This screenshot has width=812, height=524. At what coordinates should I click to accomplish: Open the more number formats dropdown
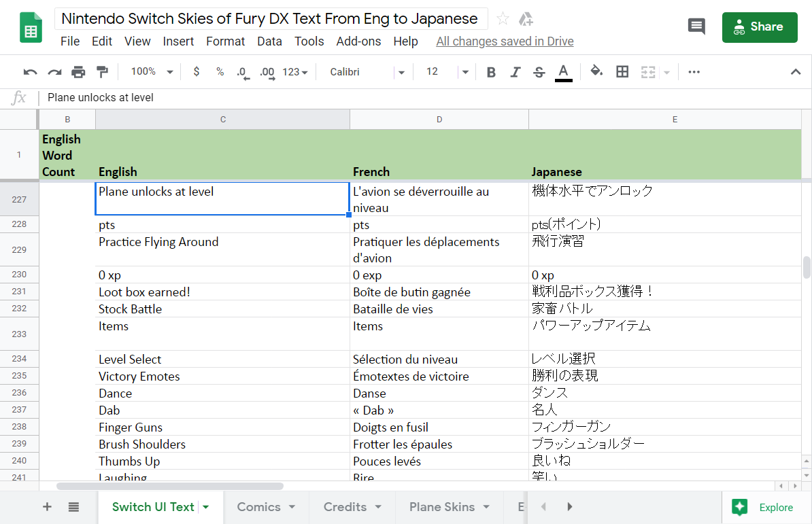coord(295,72)
